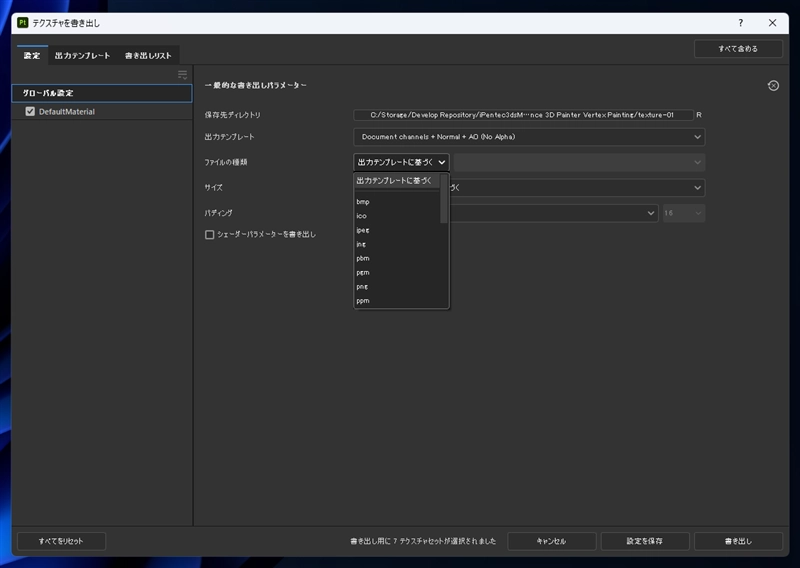Open the padding value 16 dropdown
This screenshot has height=568, width=800.
point(684,213)
